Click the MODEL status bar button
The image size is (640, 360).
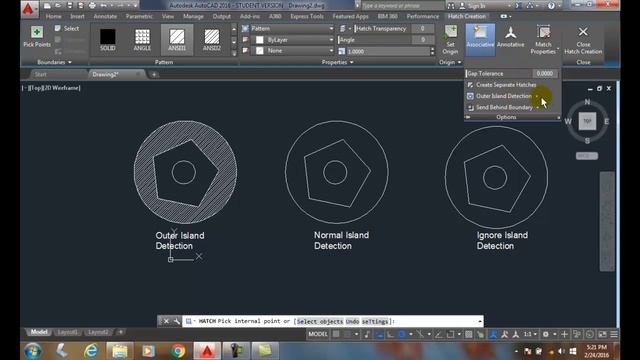318,334
